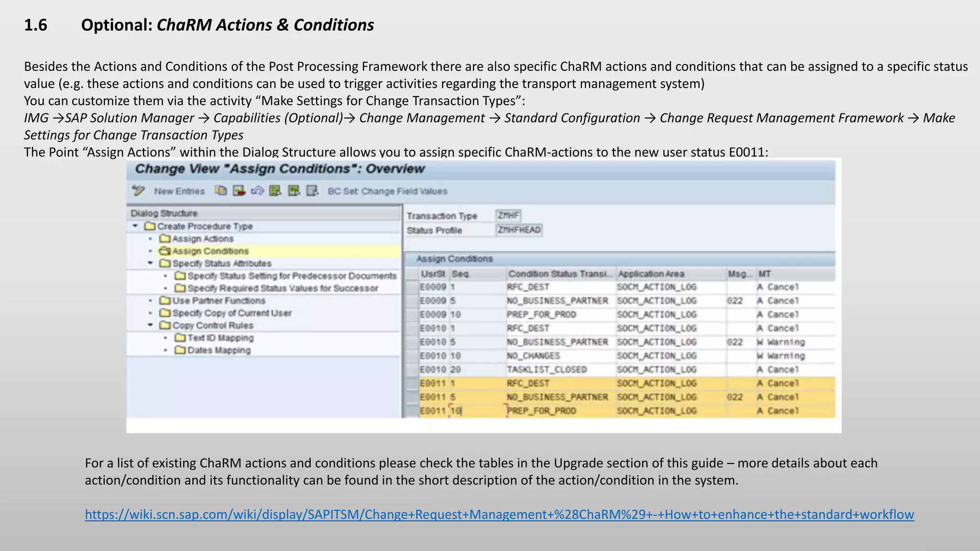Collapse the Specify Status Attributes node
Screen dimensions: 980x551
click(x=150, y=263)
